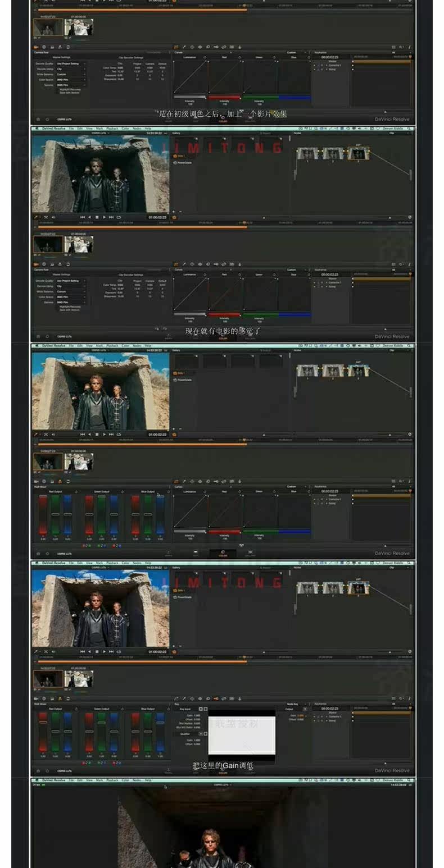The width and height of the screenshot is (444, 868).
Task: Jump to first frame in 电影的感觉 frame
Action: point(83,217)
